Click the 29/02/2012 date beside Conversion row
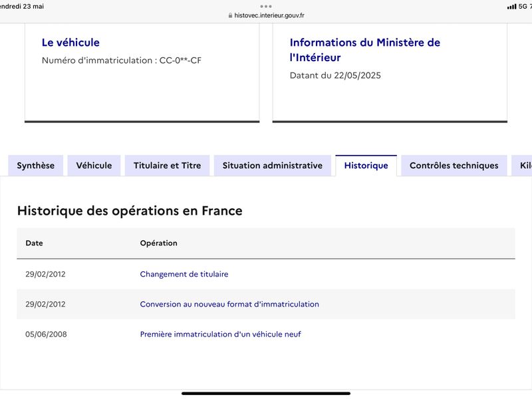This screenshot has height=399, width=532. coord(45,304)
